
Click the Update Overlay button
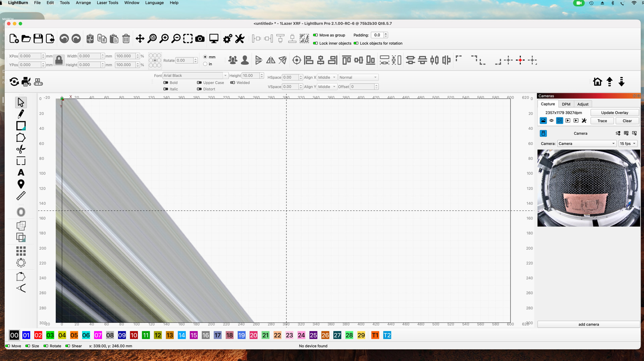(614, 113)
